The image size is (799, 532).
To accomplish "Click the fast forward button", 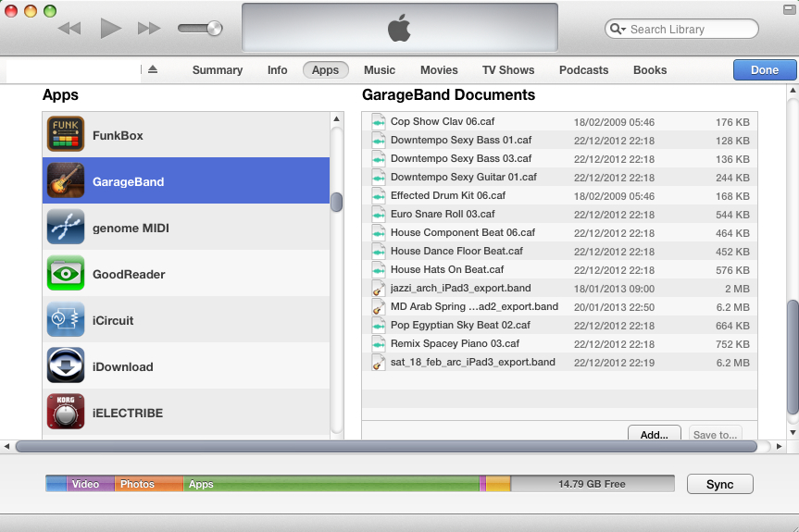I will tap(149, 28).
